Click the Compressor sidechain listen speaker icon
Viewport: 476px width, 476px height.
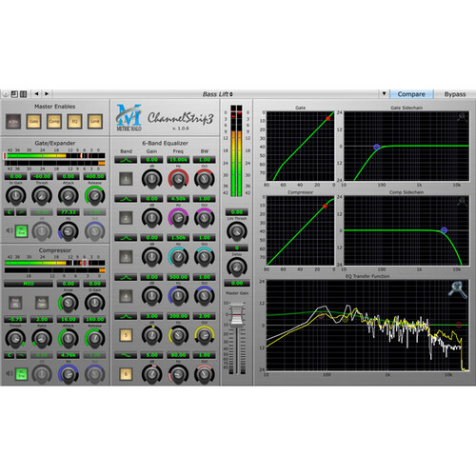(x=10, y=373)
